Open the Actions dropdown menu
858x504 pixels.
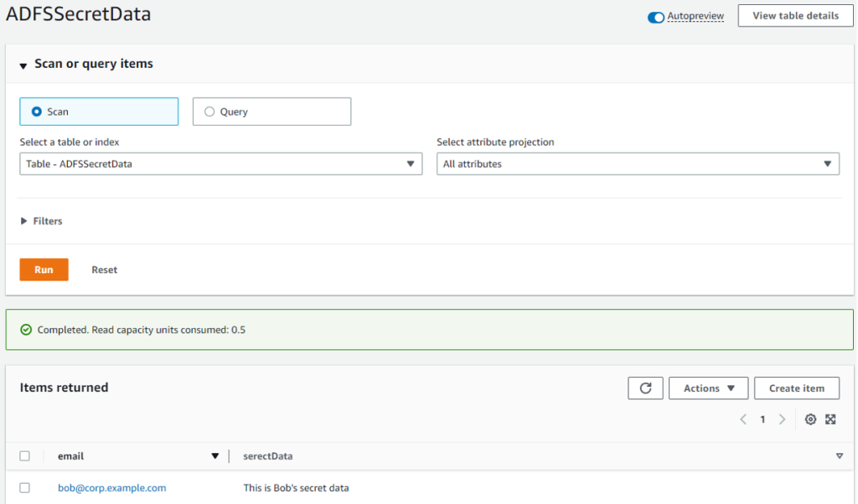click(708, 388)
